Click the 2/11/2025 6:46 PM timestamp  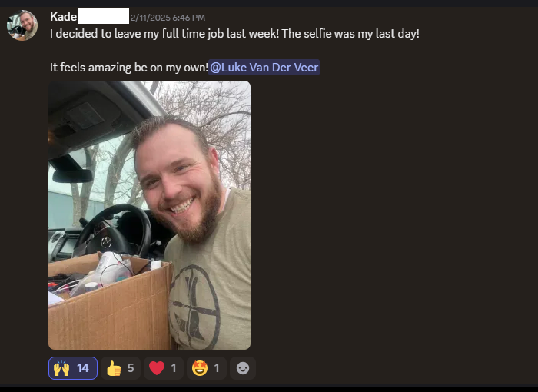(x=168, y=18)
